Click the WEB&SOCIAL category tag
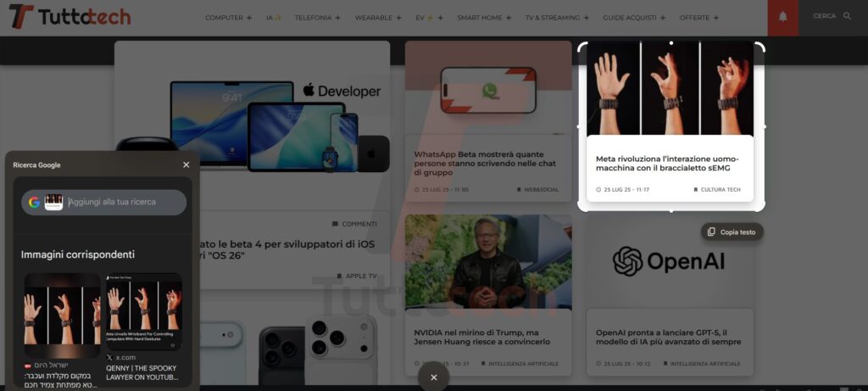 coord(537,189)
